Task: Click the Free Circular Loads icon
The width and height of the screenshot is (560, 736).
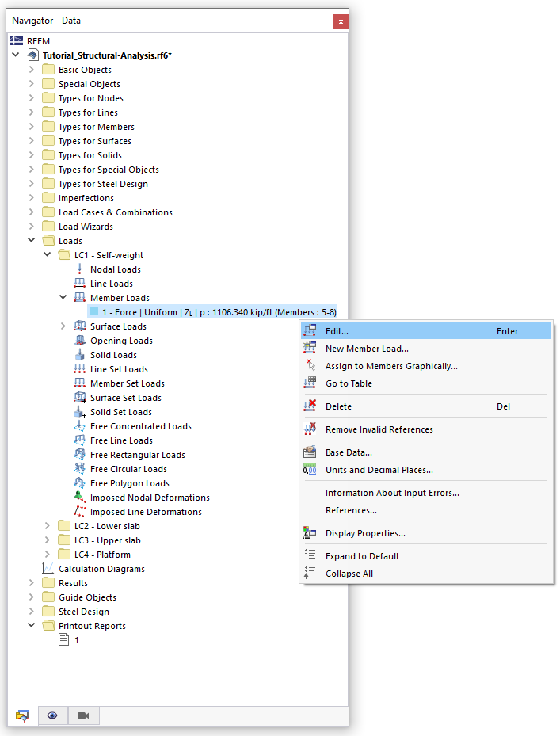Action: click(80, 468)
